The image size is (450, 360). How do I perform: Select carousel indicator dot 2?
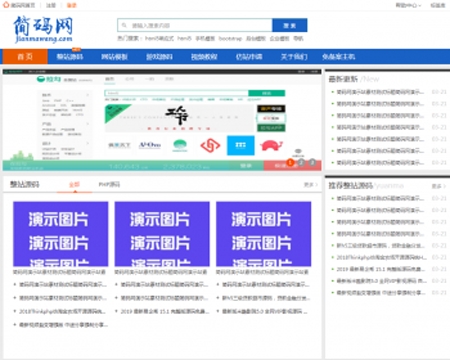[301, 162]
